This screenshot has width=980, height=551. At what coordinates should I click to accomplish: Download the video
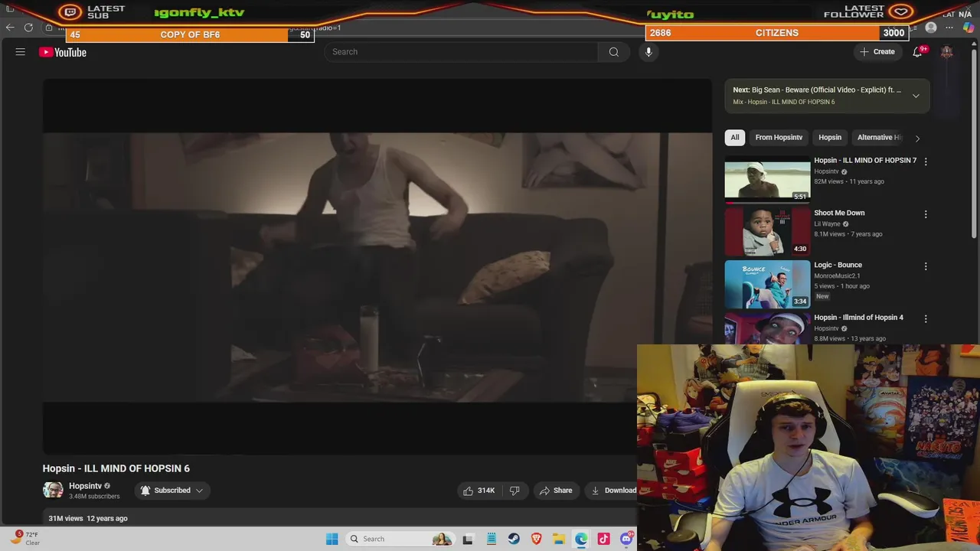pos(613,491)
